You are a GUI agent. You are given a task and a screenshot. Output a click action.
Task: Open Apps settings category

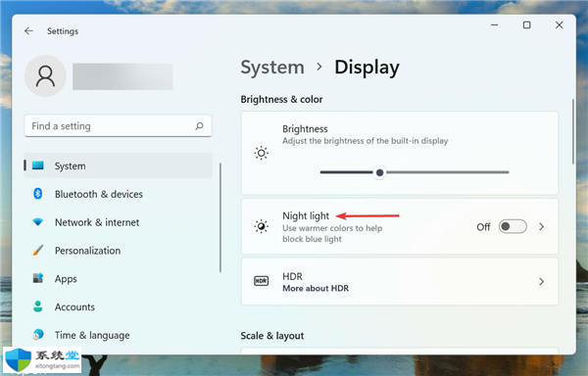coord(119,279)
